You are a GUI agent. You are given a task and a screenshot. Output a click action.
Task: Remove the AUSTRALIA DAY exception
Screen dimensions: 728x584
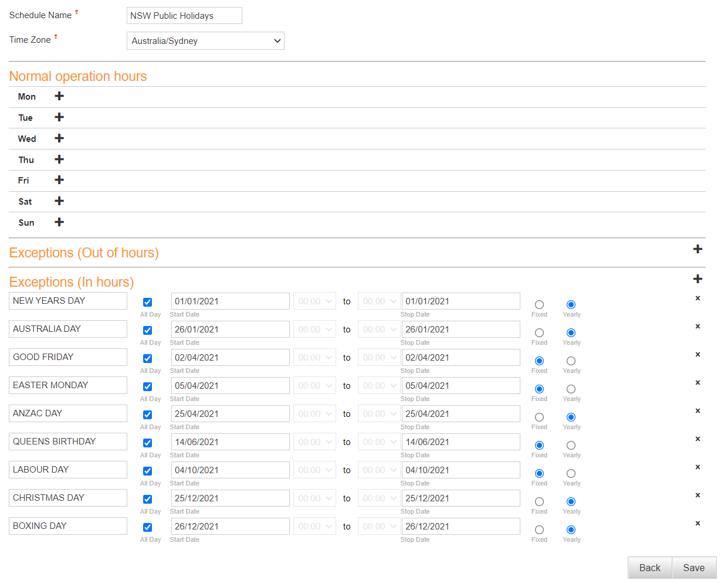tap(697, 327)
